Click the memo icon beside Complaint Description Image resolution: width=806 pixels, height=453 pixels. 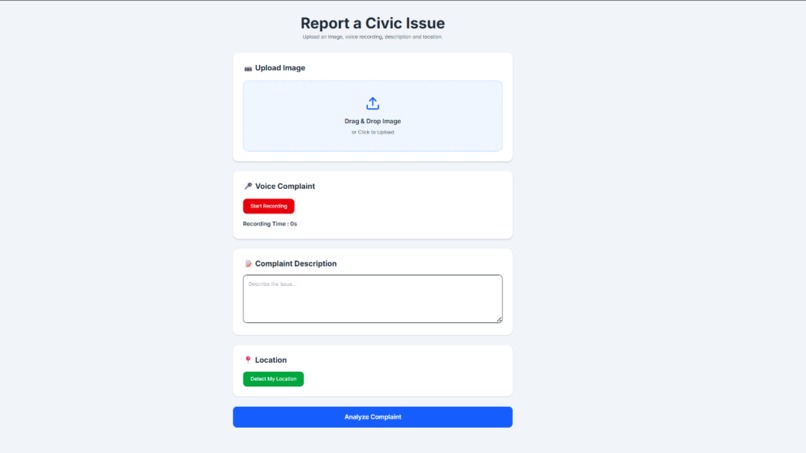(248, 264)
